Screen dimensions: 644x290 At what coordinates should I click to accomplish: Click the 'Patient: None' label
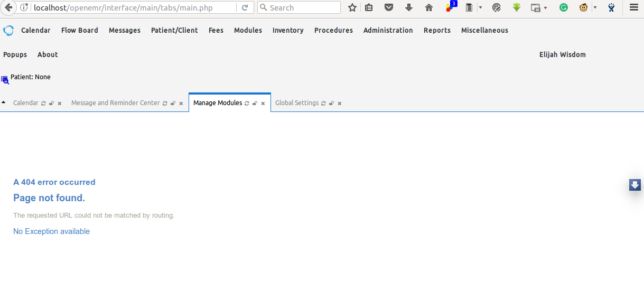[31, 77]
